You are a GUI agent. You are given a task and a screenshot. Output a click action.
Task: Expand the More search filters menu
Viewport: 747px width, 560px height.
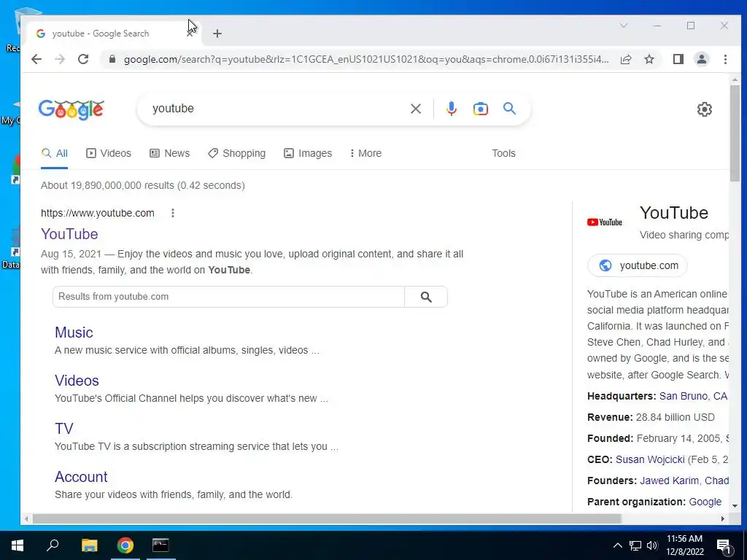tap(366, 153)
